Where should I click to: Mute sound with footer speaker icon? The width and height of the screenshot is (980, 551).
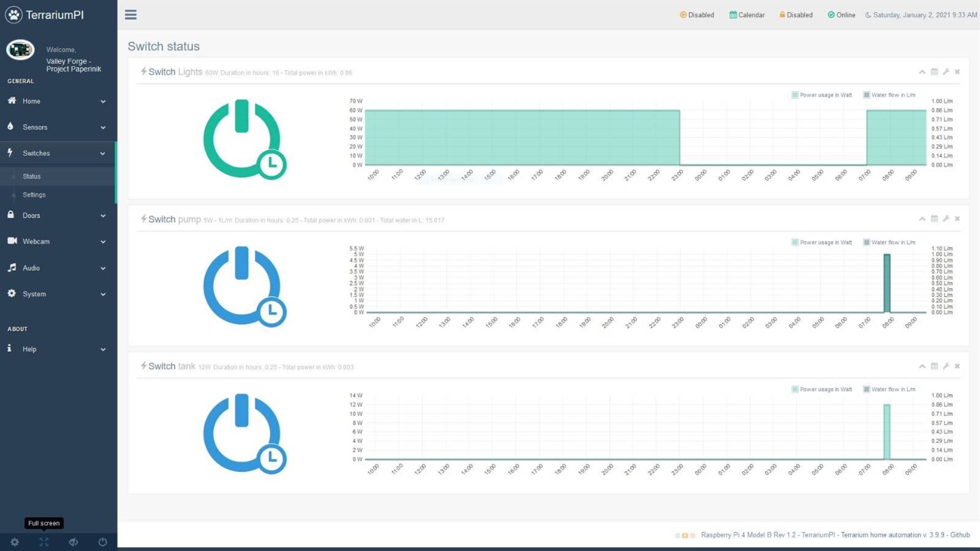click(74, 542)
